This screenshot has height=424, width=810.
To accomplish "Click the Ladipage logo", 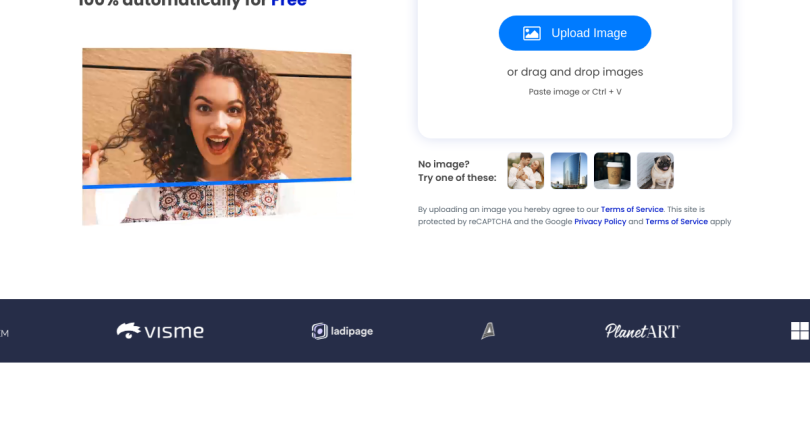I will pos(342,331).
